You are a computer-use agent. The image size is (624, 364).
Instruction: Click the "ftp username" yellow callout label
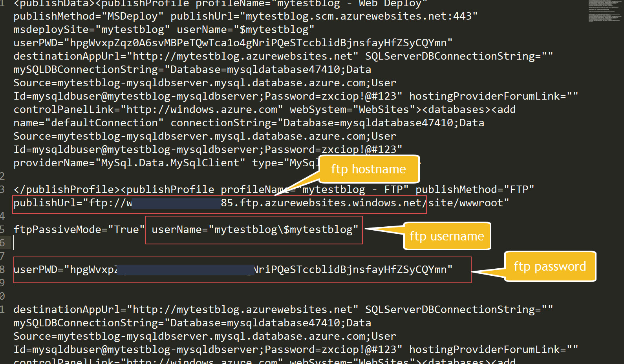tap(447, 236)
